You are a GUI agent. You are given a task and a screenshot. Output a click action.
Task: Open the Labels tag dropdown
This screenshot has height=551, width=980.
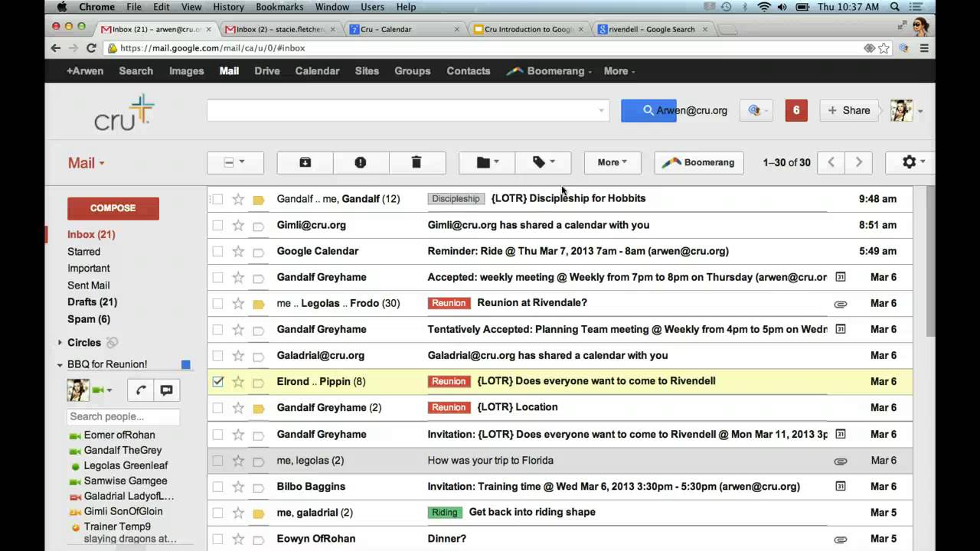(x=543, y=162)
